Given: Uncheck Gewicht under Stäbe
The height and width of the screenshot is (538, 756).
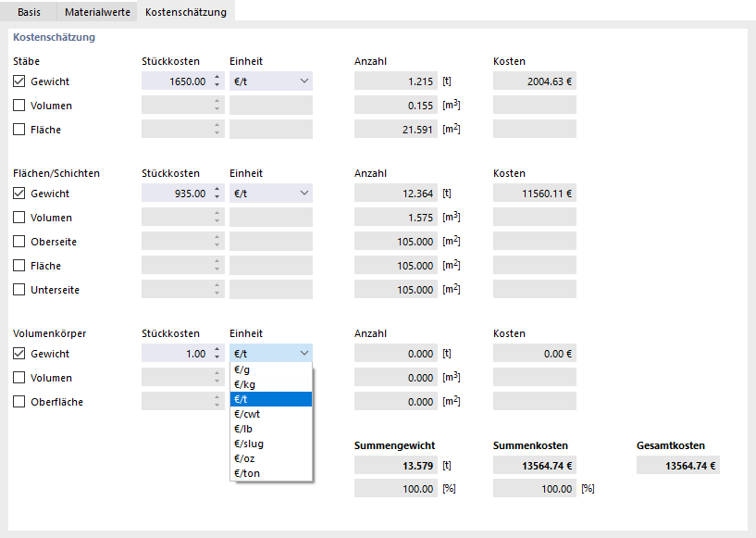Looking at the screenshot, I should coord(19,81).
